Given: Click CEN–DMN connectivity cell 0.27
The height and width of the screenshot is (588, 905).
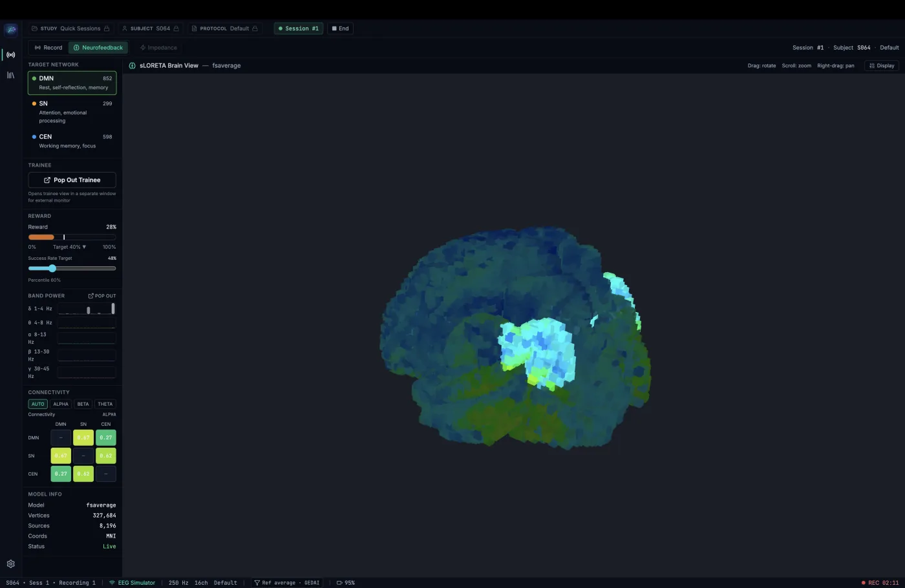Looking at the screenshot, I should point(61,474).
